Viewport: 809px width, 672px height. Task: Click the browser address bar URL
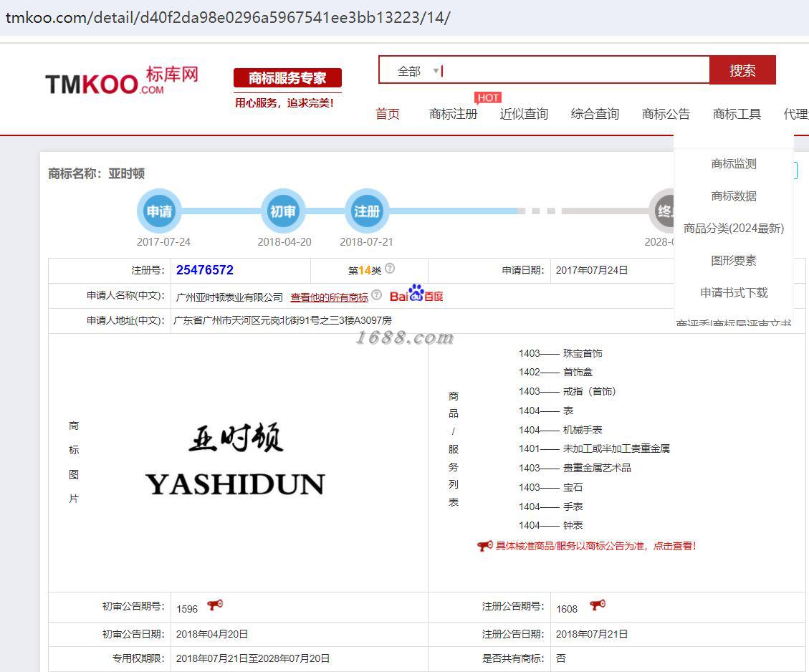228,17
